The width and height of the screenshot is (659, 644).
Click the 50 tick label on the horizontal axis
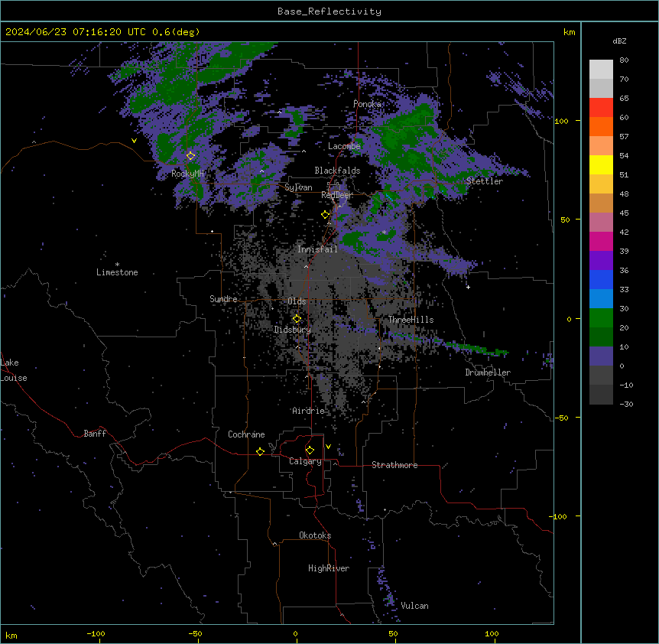click(x=393, y=633)
